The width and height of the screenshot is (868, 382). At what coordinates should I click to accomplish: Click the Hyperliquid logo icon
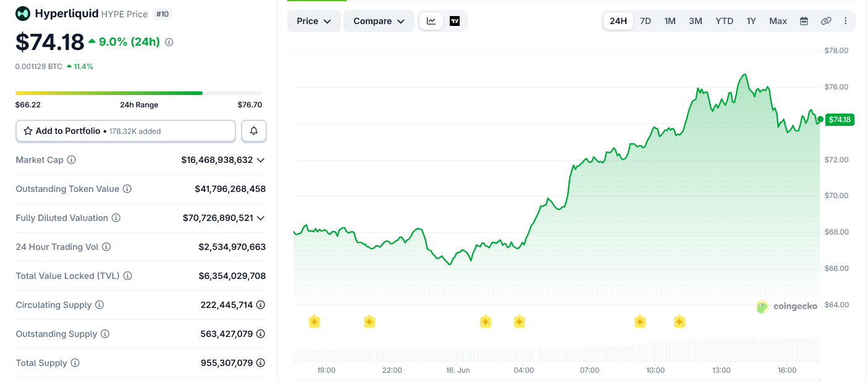pos(23,14)
